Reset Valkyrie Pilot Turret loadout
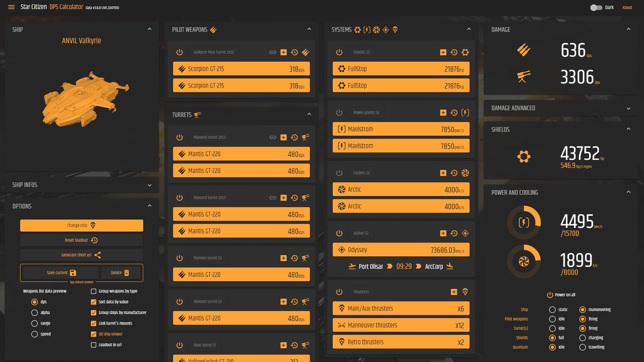Image resolution: width=644 pixels, height=362 pixels. 294,52
